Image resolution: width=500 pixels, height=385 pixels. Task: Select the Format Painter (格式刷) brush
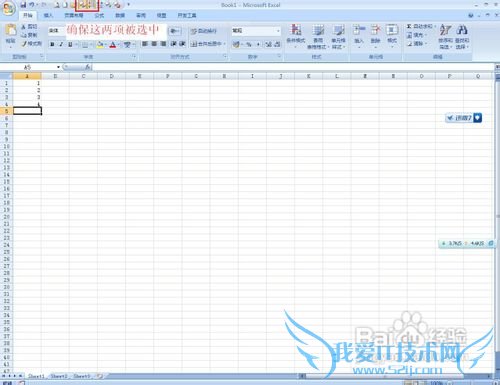(x=32, y=44)
